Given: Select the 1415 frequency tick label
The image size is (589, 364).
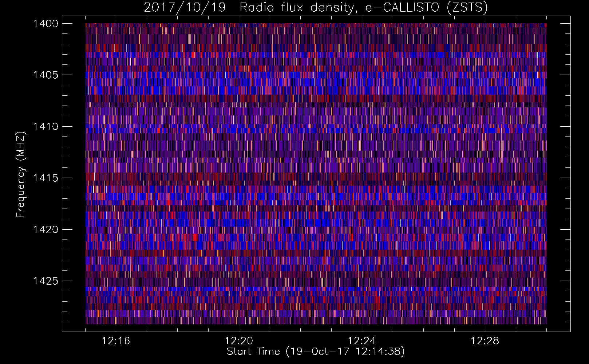Looking at the screenshot, I should 46,178.
